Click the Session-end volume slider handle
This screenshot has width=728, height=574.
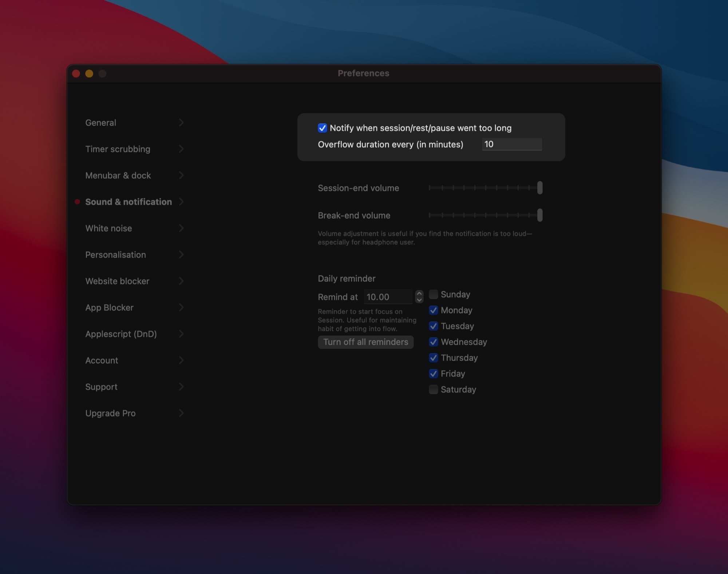click(x=540, y=188)
